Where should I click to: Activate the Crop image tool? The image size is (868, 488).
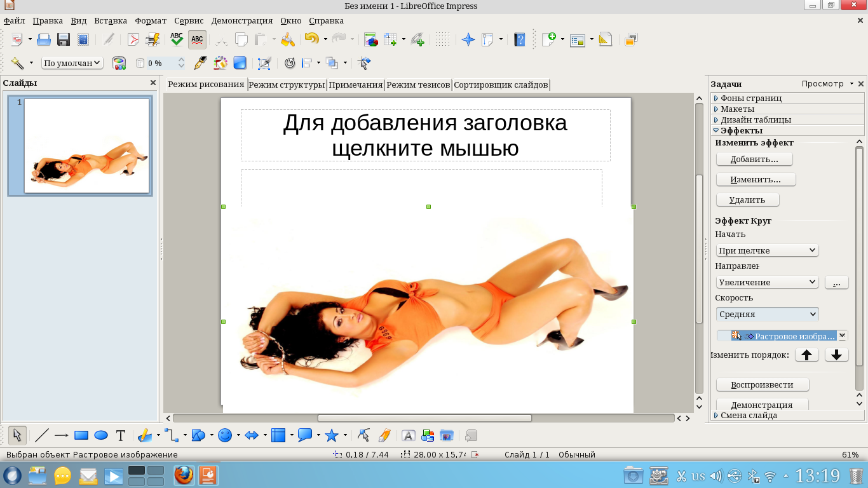(264, 63)
